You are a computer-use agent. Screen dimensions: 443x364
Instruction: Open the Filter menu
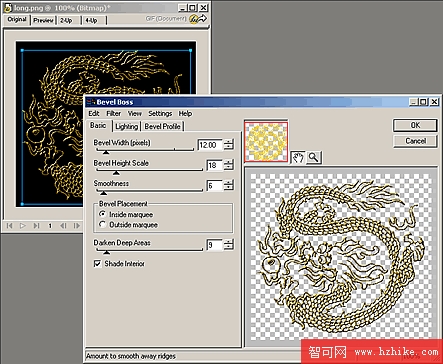point(113,114)
